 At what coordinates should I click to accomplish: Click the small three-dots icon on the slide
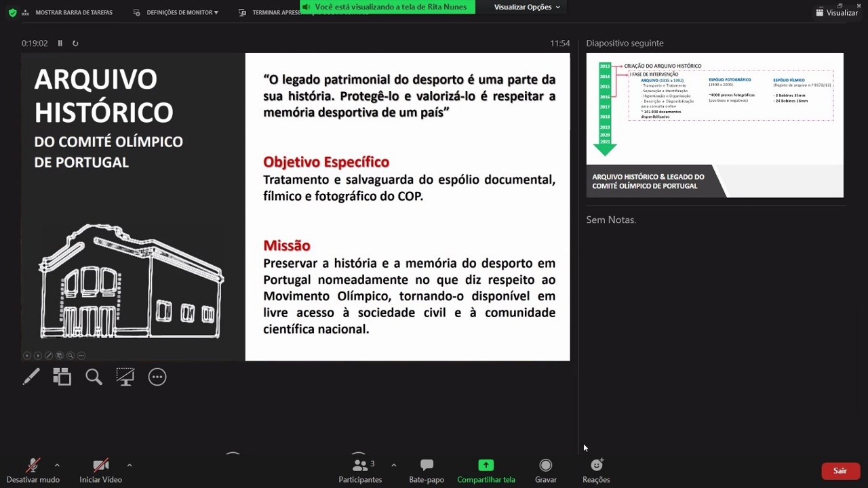click(x=81, y=355)
